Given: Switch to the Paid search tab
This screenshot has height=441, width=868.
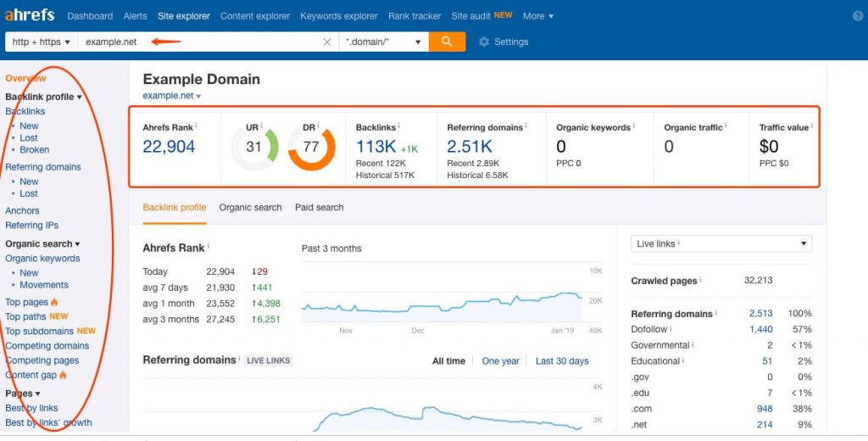Looking at the screenshot, I should 319,208.
